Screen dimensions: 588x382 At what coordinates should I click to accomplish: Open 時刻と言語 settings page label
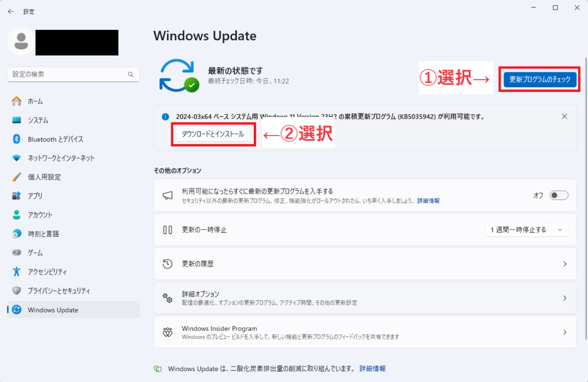click(44, 233)
